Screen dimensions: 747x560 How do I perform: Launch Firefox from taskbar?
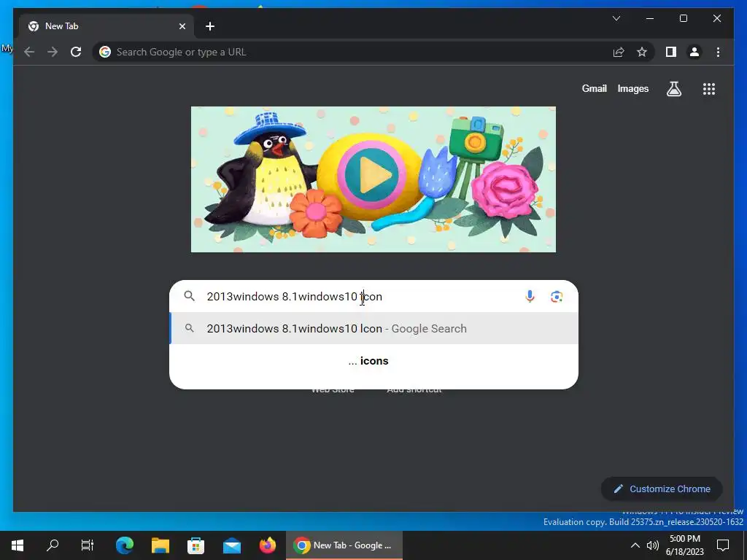coord(267,545)
